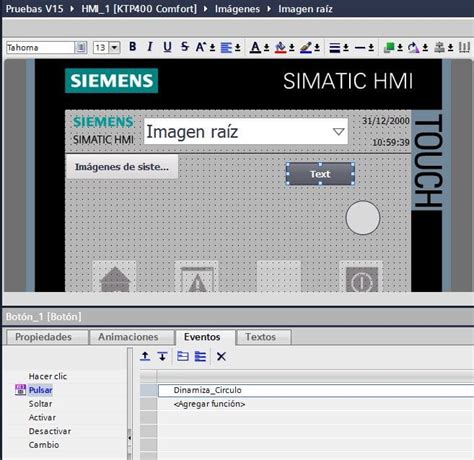Click the Tahoma font name field
Viewport: 474px width, 460px height.
(40, 48)
